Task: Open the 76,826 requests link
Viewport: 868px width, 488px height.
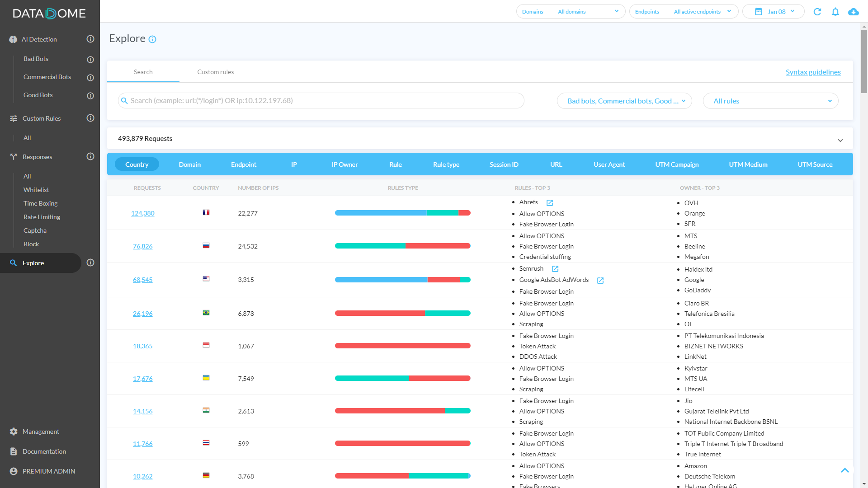Action: [143, 246]
